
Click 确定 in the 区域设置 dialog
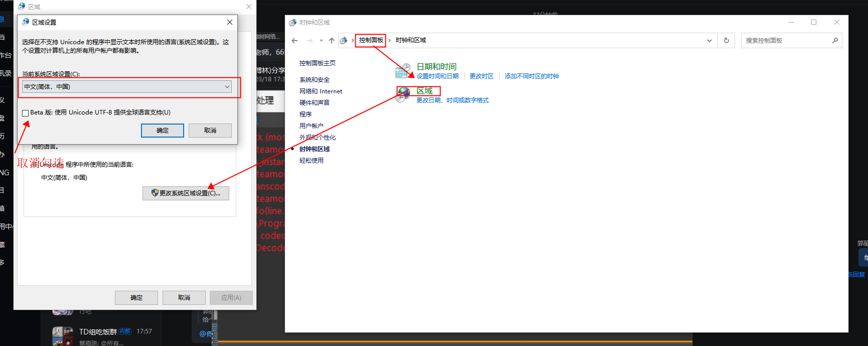(163, 131)
